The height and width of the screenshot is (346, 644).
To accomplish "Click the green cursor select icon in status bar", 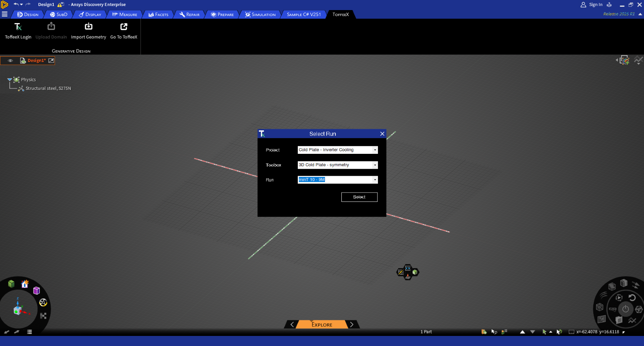I will pyautogui.click(x=544, y=331).
